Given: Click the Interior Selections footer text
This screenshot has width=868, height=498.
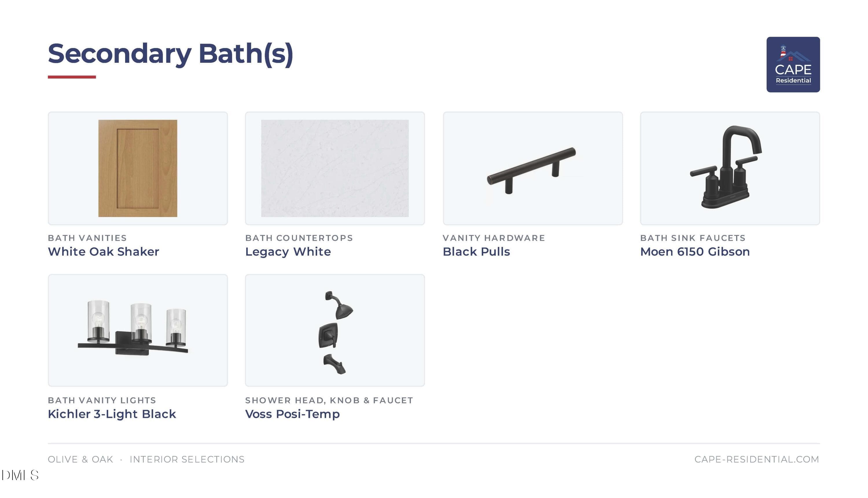Looking at the screenshot, I should pyautogui.click(x=187, y=459).
